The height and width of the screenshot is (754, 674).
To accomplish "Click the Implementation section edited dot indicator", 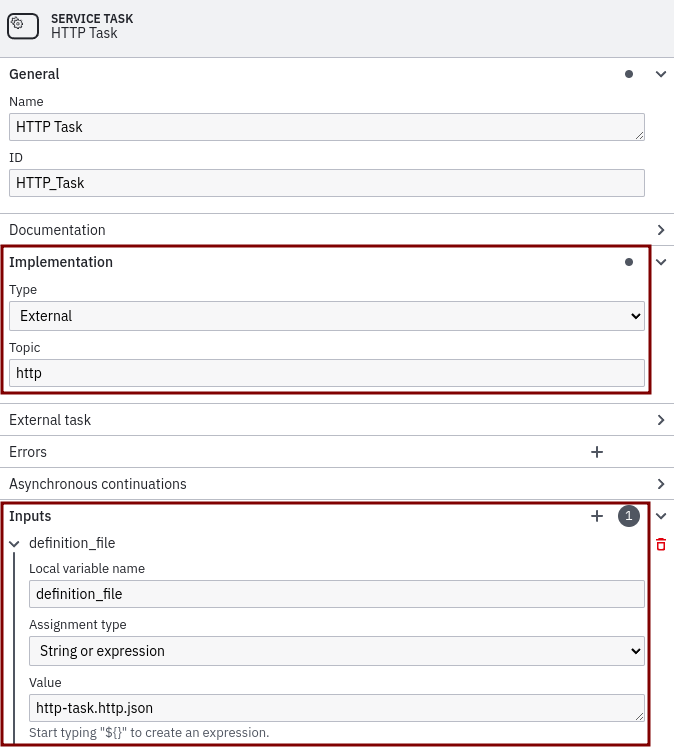I will (x=629, y=262).
